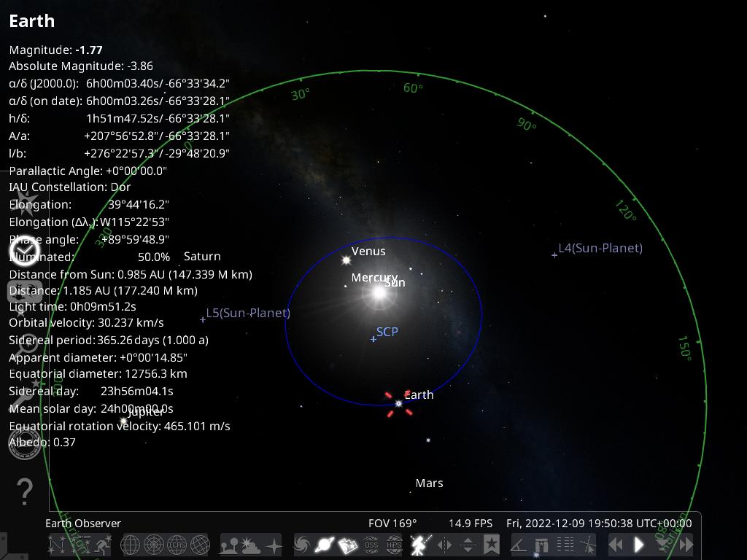This screenshot has width=747, height=560.
Task: Toggle ground landscape display
Action: point(229,544)
